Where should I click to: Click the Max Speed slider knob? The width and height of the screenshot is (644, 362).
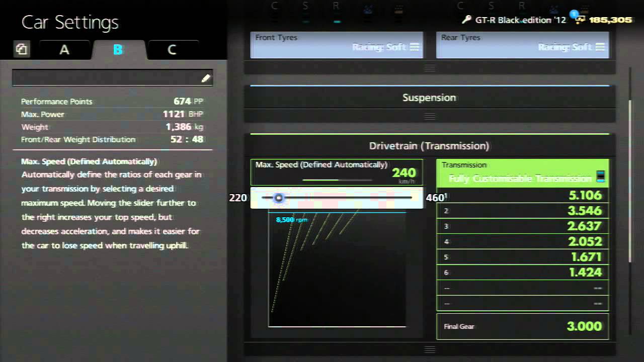click(x=278, y=198)
